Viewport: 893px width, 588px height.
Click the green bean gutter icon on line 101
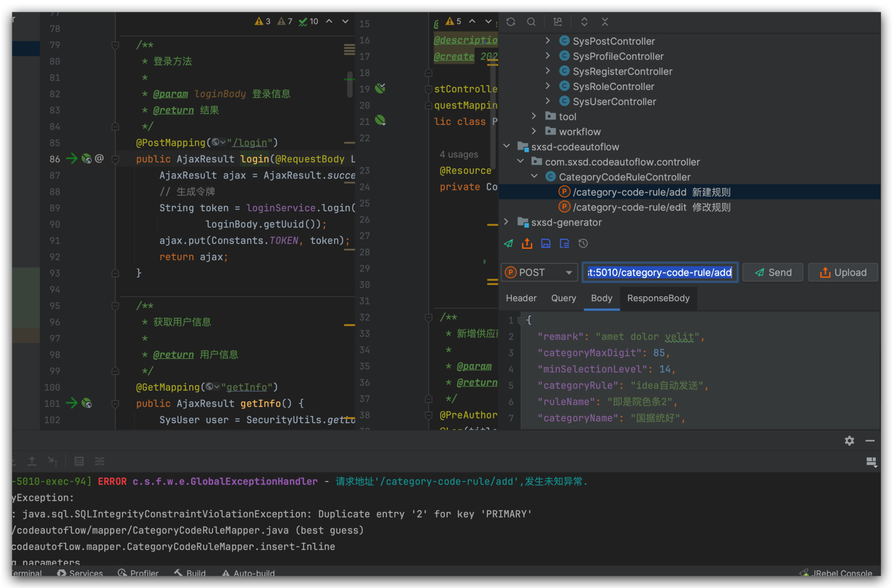click(86, 404)
